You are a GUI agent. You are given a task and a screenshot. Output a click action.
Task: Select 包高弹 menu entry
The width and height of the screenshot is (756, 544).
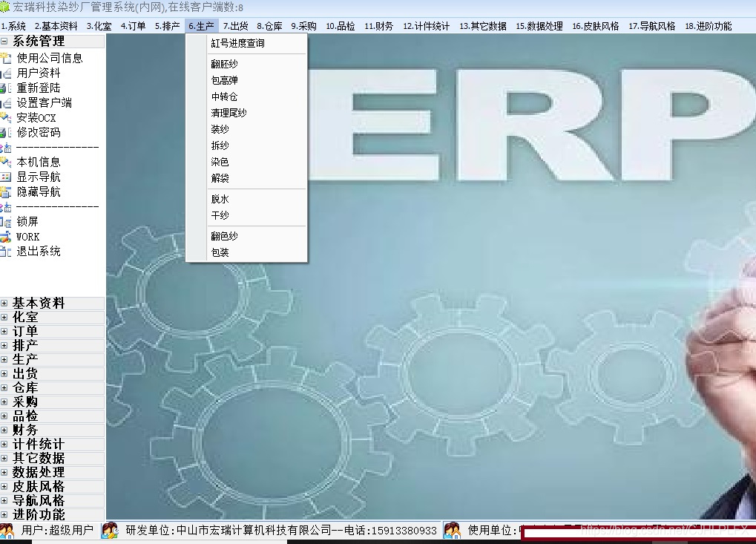click(x=246, y=81)
